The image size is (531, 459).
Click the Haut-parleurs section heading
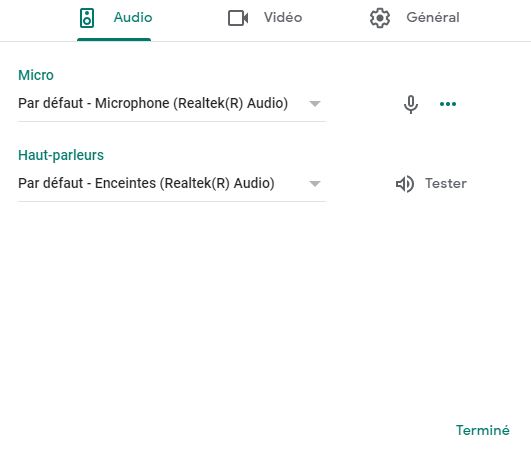point(61,155)
